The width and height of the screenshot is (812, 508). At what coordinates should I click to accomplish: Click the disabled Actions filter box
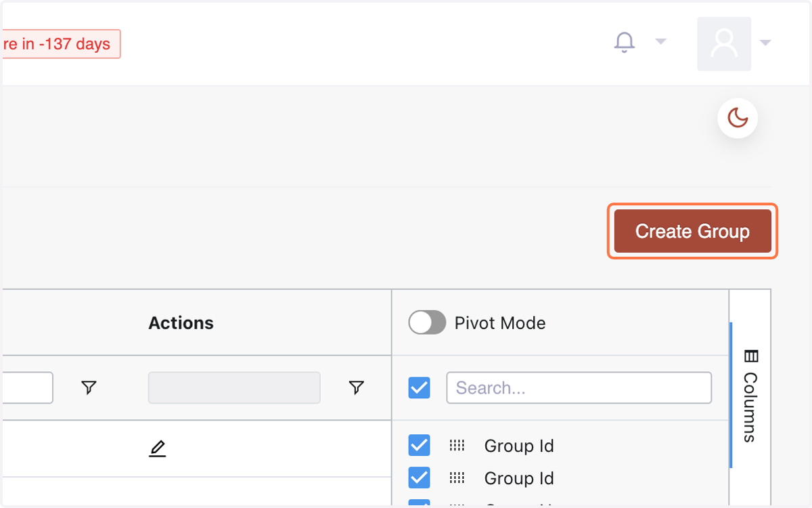point(234,387)
